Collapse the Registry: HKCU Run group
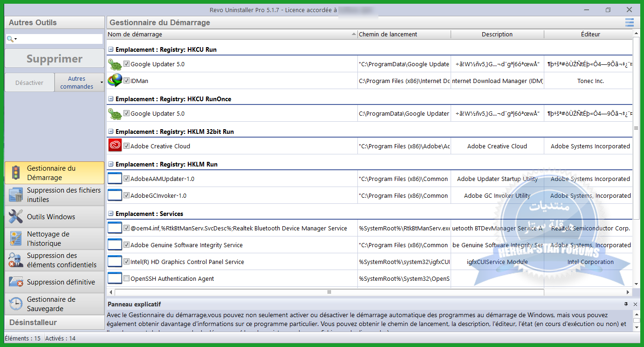This screenshot has height=347, width=644. click(111, 50)
